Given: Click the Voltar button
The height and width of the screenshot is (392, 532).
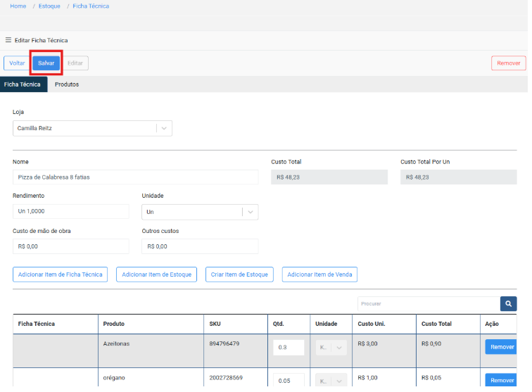Looking at the screenshot, I should (17, 63).
